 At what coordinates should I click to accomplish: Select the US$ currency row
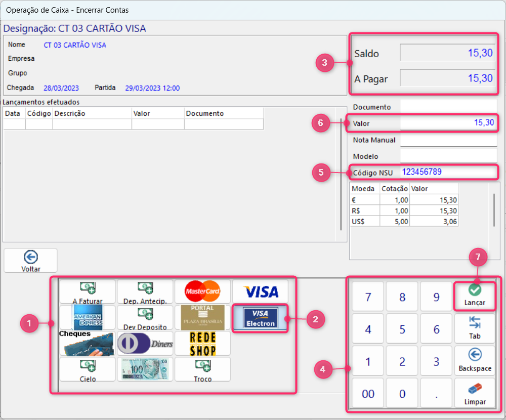click(404, 221)
